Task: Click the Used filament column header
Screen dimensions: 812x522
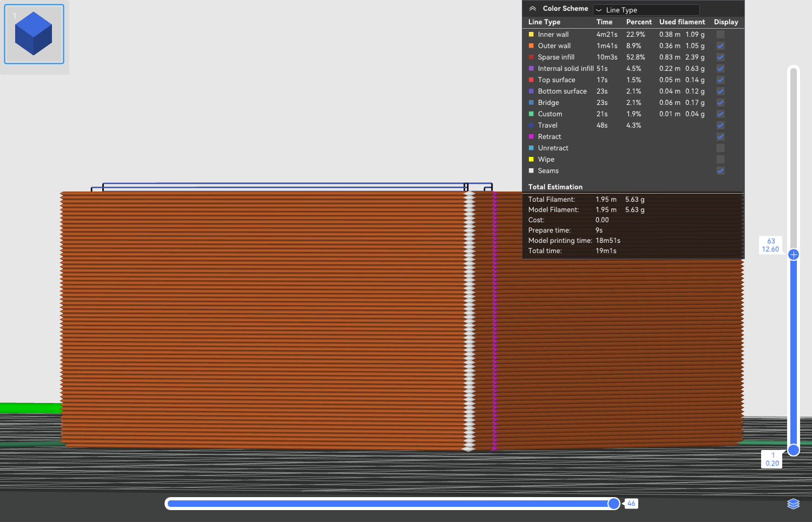Action: coord(682,22)
